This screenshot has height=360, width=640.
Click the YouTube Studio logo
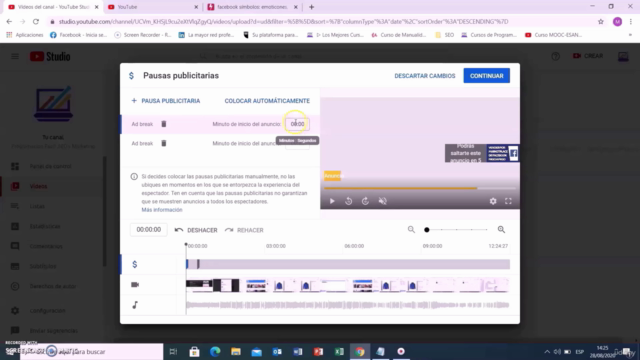point(50,56)
